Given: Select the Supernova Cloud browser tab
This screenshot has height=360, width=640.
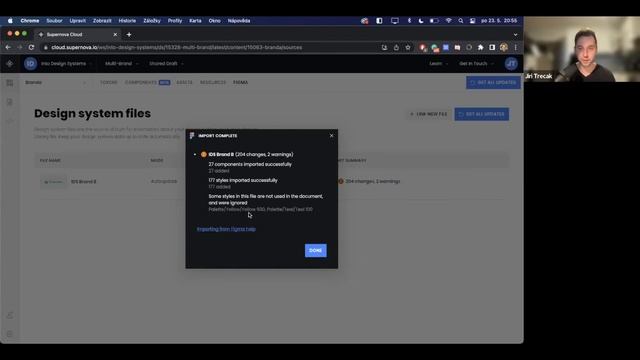Looking at the screenshot, I should (x=78, y=35).
